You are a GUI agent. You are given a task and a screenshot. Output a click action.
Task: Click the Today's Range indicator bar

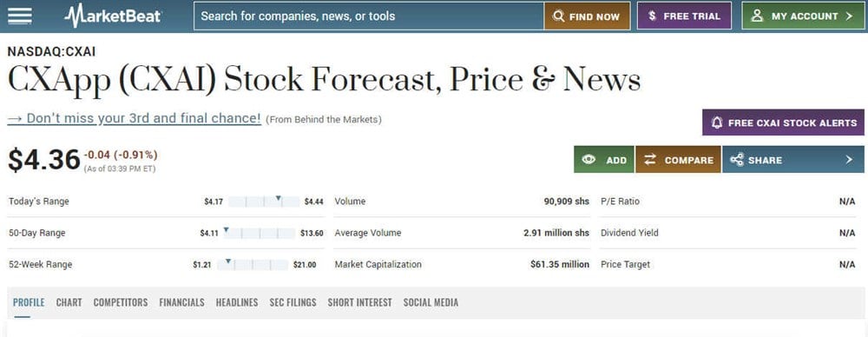(264, 202)
